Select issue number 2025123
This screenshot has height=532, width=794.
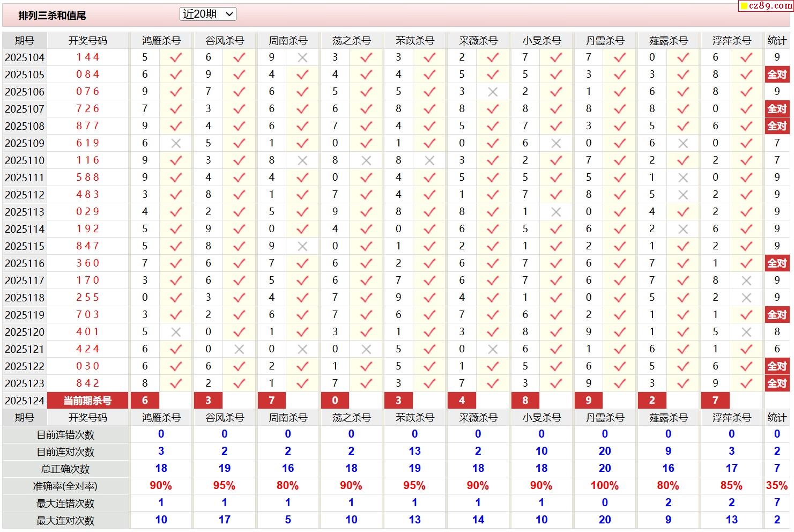(x=25, y=383)
